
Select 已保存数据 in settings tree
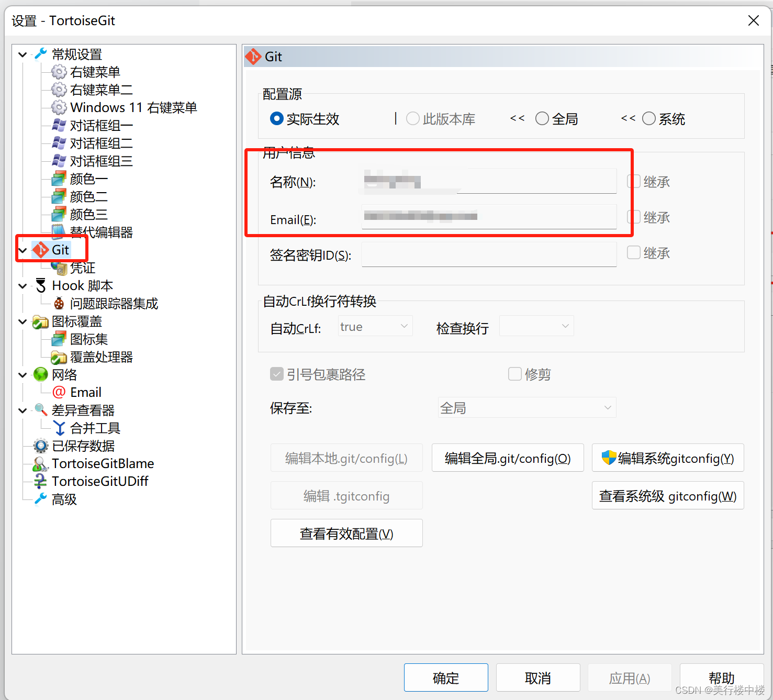coord(83,446)
